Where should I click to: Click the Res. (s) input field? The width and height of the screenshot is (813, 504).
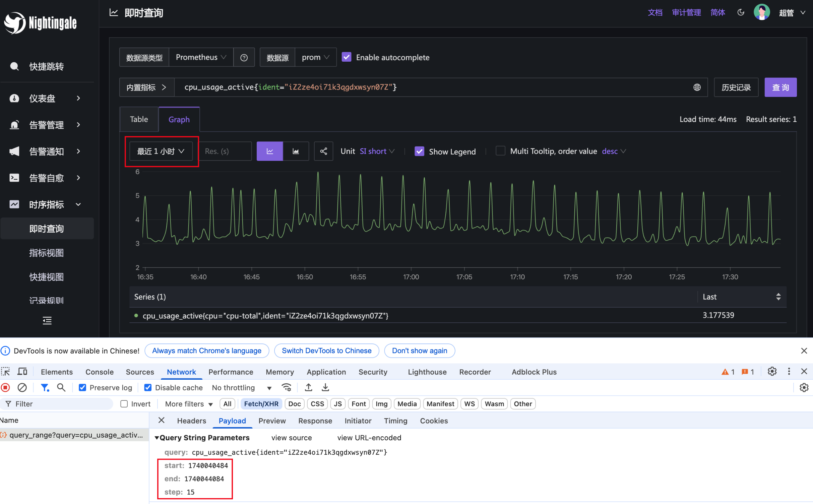point(225,151)
